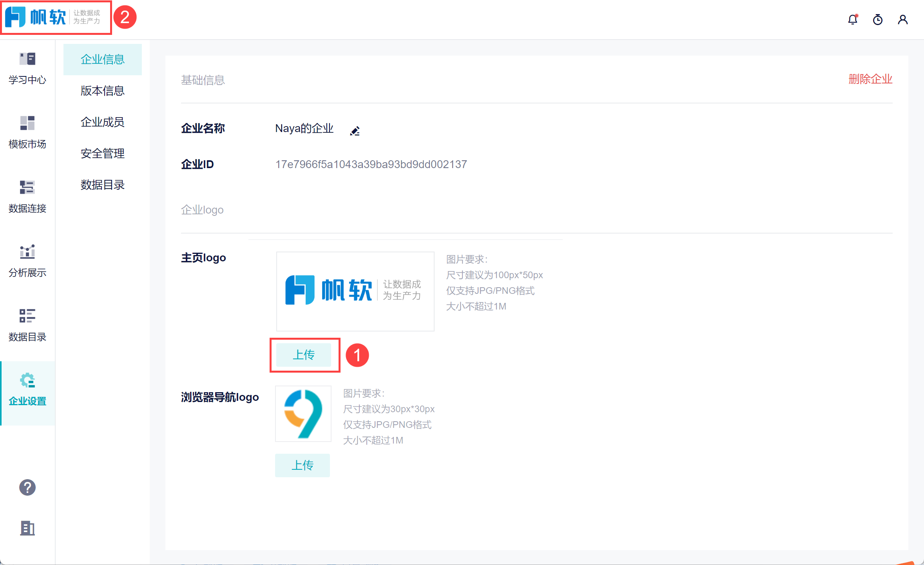This screenshot has height=565, width=924.
Task: Edit the enterprise name with the pencil icon
Action: pos(355,131)
